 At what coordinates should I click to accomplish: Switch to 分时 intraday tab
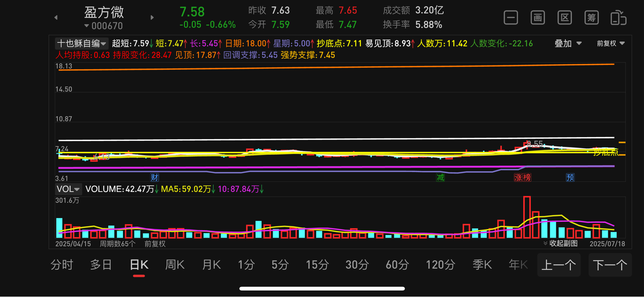click(62, 265)
